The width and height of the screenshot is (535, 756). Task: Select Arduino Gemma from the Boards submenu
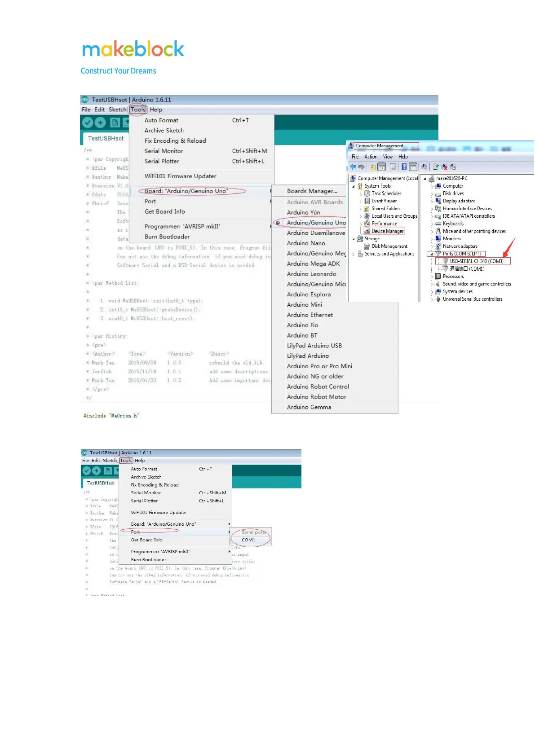click(335, 407)
